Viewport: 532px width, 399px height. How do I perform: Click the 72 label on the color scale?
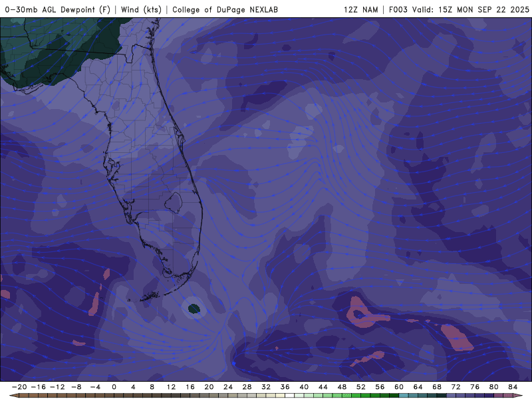point(456,387)
